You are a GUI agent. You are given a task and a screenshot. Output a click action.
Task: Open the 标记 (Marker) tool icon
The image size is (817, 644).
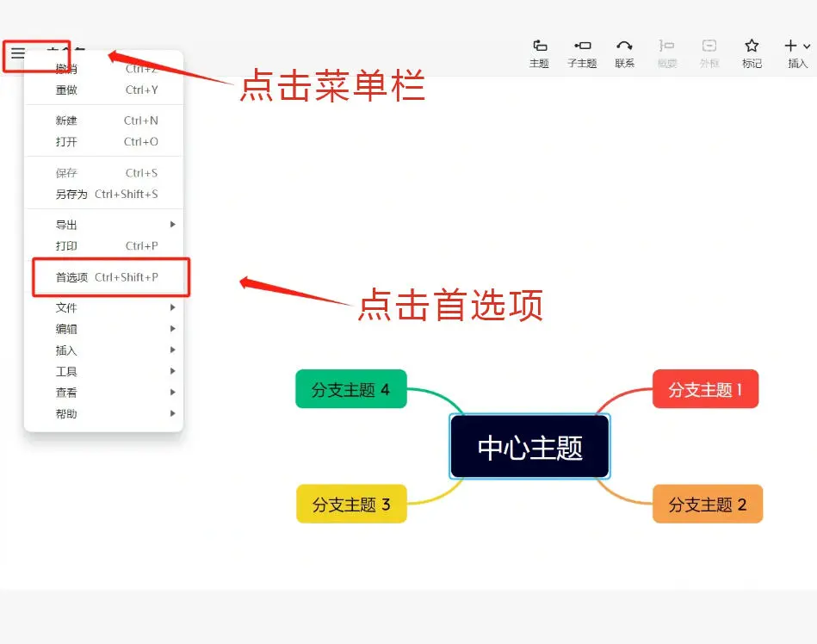click(x=752, y=50)
